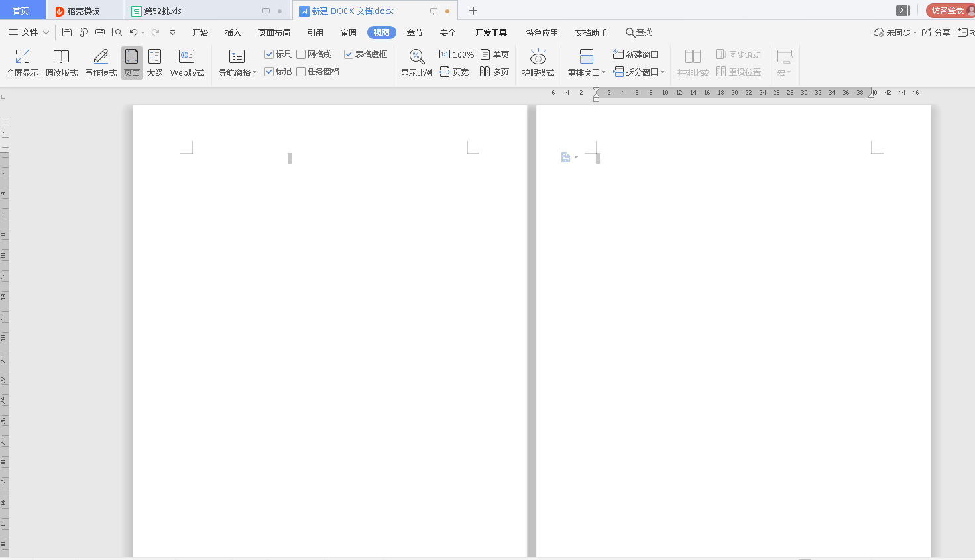This screenshot has height=560, width=975.
Task: Select the Outline view icon
Action: coord(154,57)
